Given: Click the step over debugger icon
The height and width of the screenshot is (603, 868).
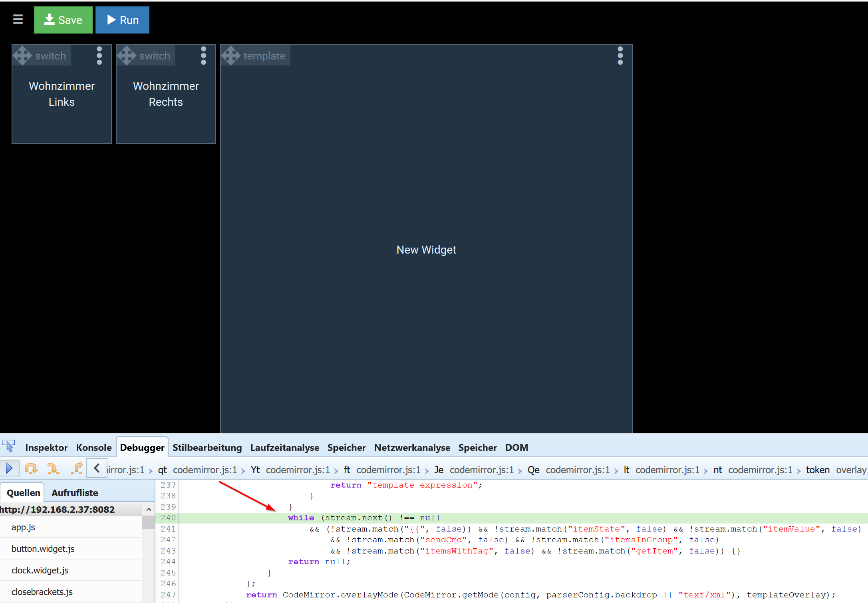Looking at the screenshot, I should (x=31, y=468).
